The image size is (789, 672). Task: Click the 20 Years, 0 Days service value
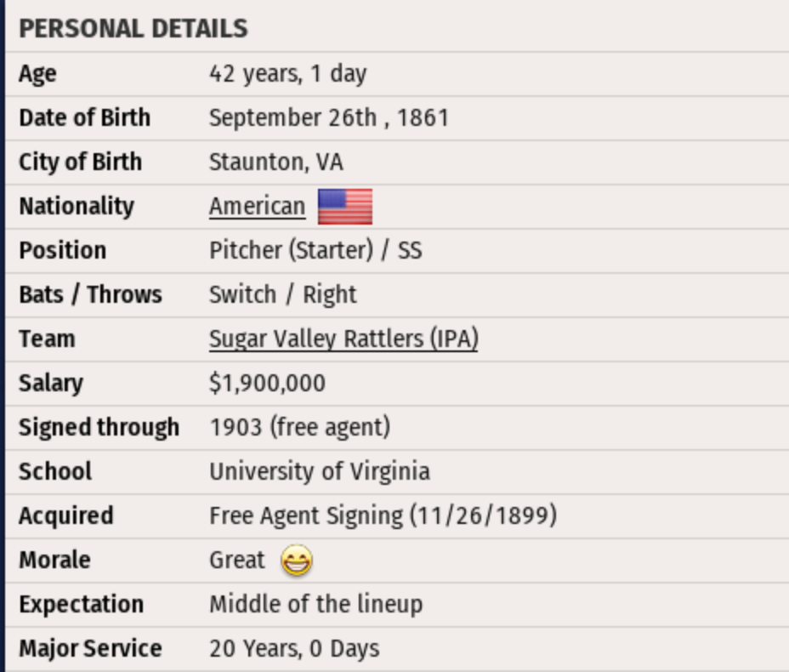[x=294, y=648]
